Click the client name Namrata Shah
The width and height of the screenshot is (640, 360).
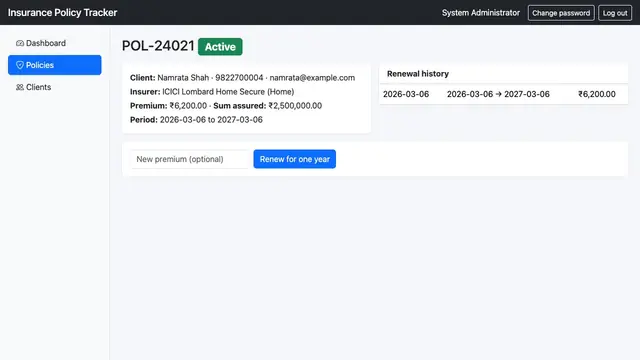[x=183, y=78]
